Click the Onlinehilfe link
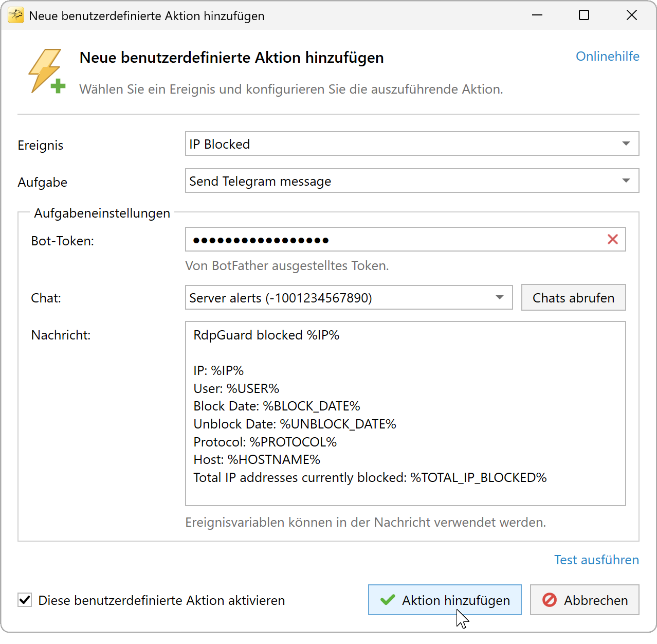Viewport: 657px width, 644px height. pyautogui.click(x=607, y=56)
